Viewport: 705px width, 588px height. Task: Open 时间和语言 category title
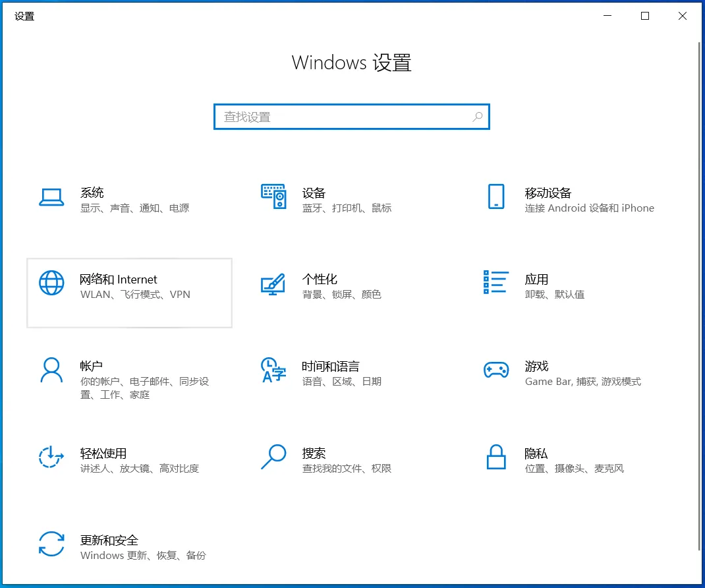click(x=331, y=367)
